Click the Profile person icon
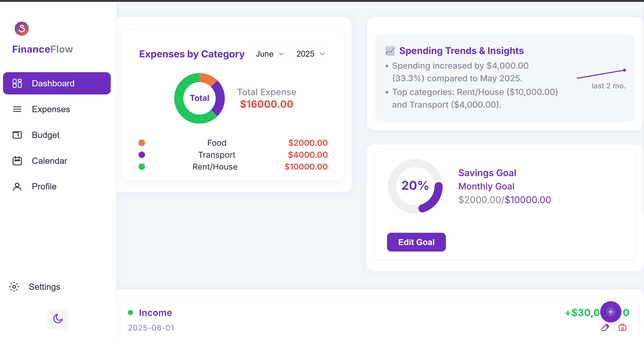 (17, 187)
